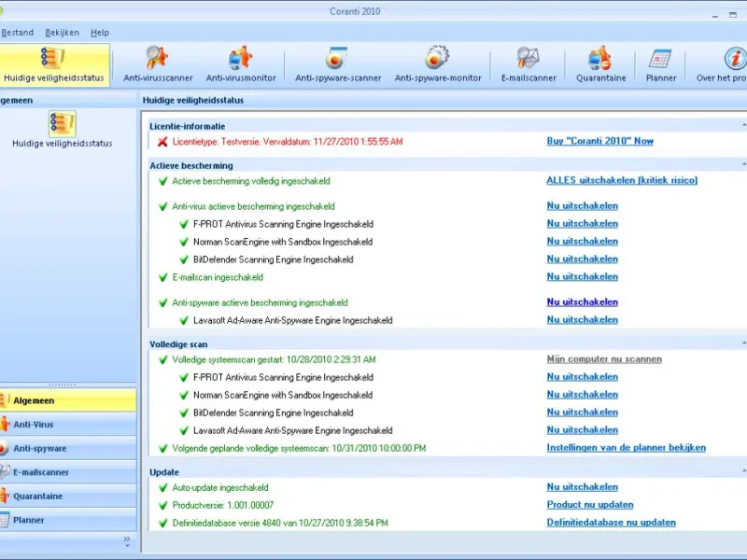Click the red X license status icon
The height and width of the screenshot is (560, 747).
point(162,142)
